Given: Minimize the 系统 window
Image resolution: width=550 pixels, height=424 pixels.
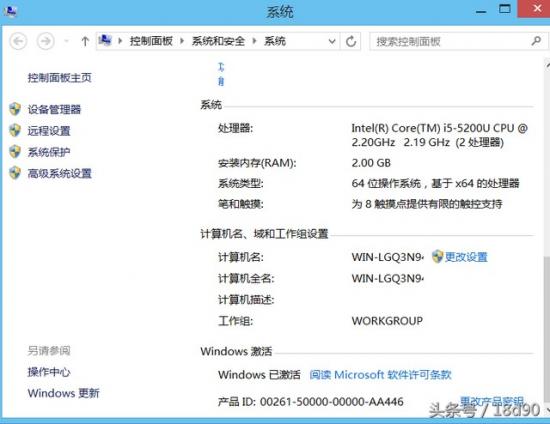Looking at the screenshot, I should pos(481,11).
